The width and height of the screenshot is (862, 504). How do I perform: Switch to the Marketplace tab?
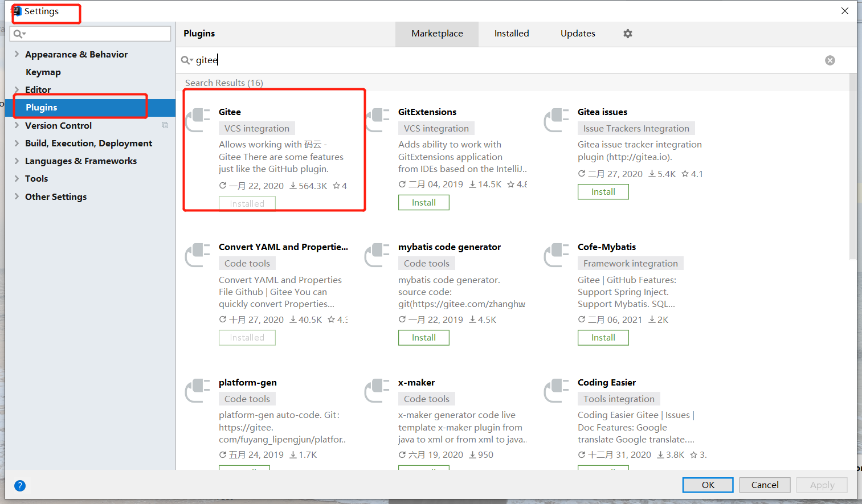(x=437, y=34)
